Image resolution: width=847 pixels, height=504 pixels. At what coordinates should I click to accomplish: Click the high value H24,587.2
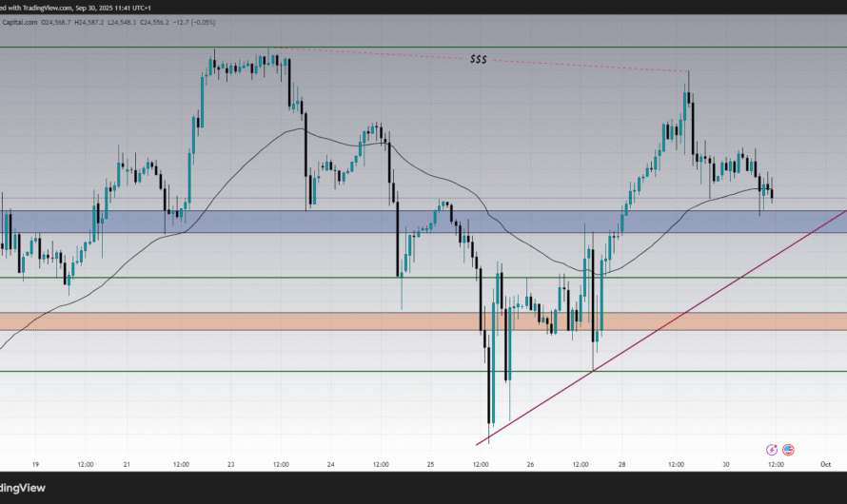[x=89, y=22]
